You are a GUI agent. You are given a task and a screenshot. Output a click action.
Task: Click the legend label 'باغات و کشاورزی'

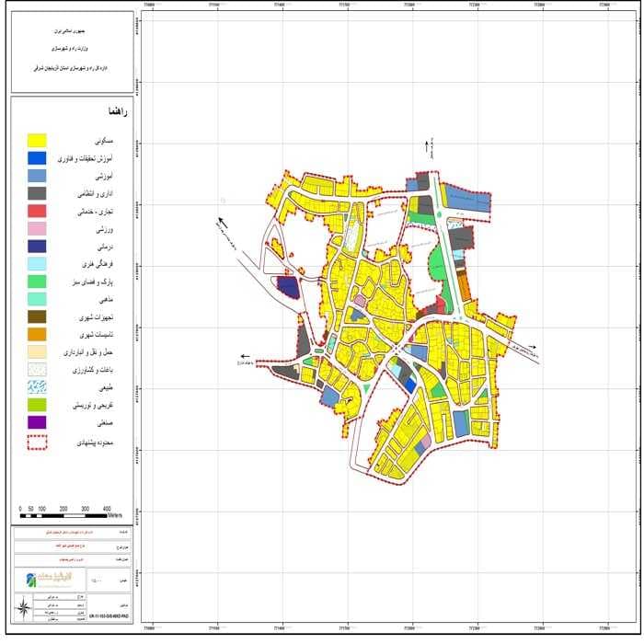[x=93, y=370]
